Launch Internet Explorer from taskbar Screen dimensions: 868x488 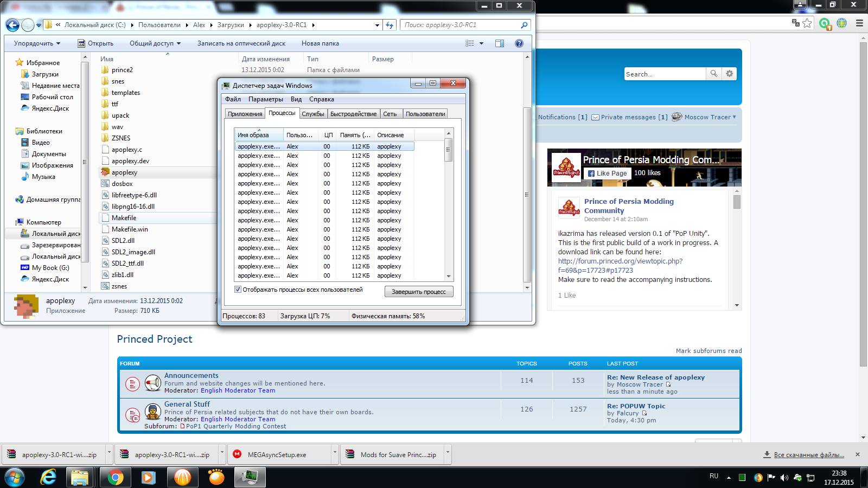48,478
